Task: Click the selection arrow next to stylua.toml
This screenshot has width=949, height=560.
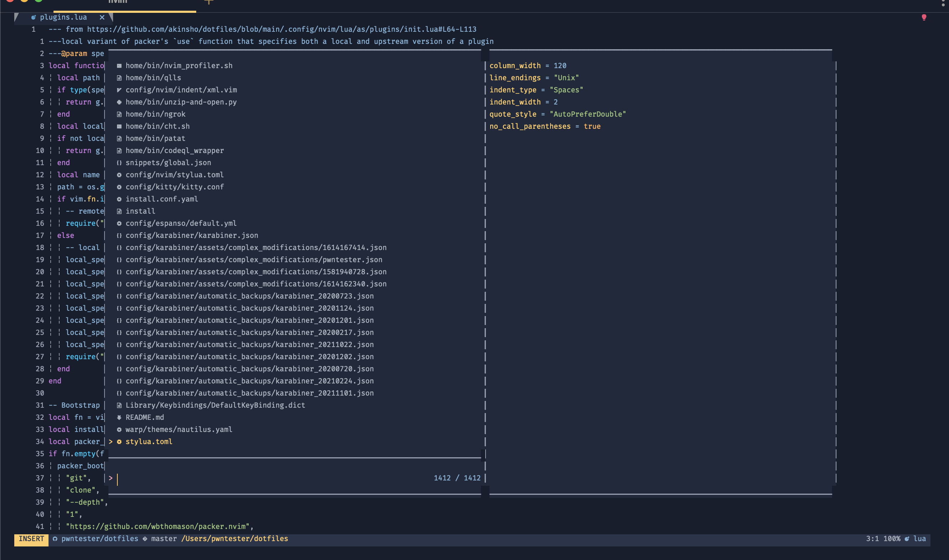Action: (x=110, y=442)
